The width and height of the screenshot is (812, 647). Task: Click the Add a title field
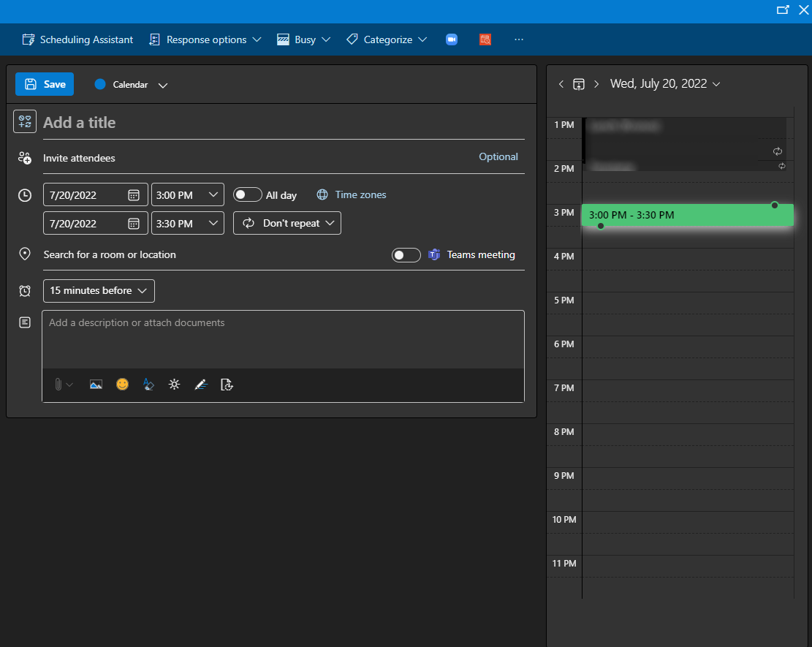(x=282, y=123)
